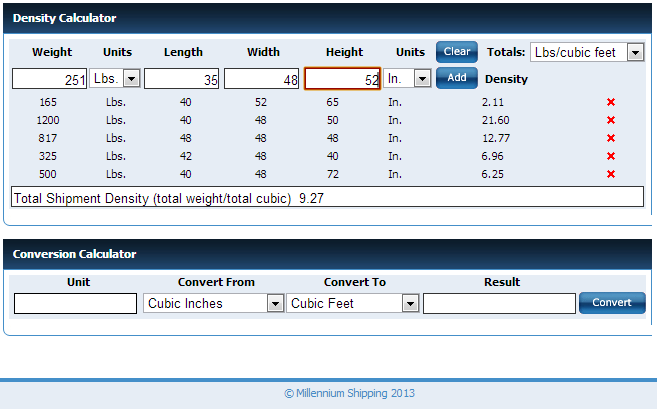Select the Height input field

pyautogui.click(x=342, y=79)
